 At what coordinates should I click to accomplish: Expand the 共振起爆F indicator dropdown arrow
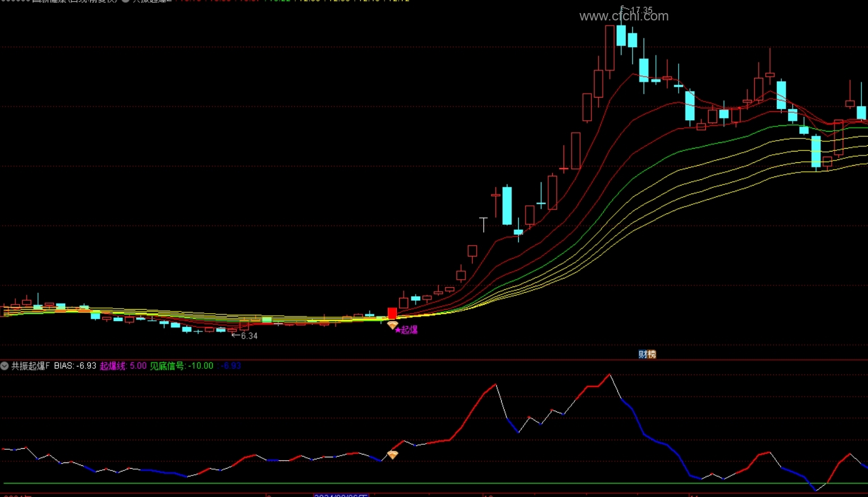tap(5, 366)
